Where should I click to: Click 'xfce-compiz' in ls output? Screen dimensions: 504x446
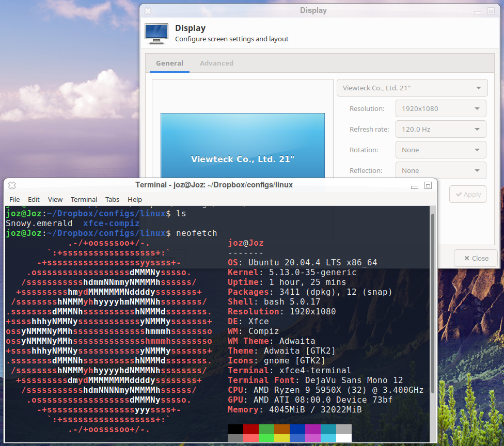click(x=111, y=224)
